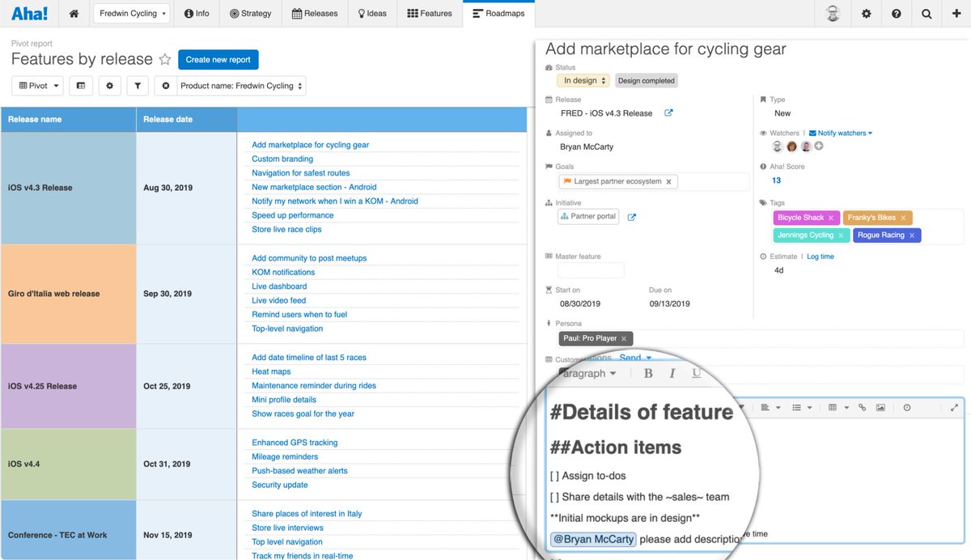Favorite the report with the star icon
Image resolution: width=971 pixels, height=560 pixels.
(x=165, y=59)
